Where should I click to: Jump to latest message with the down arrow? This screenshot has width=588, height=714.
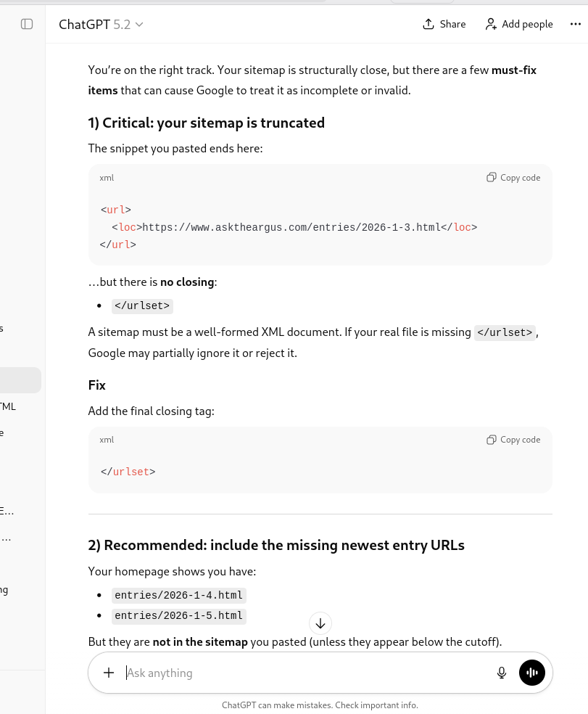320,623
